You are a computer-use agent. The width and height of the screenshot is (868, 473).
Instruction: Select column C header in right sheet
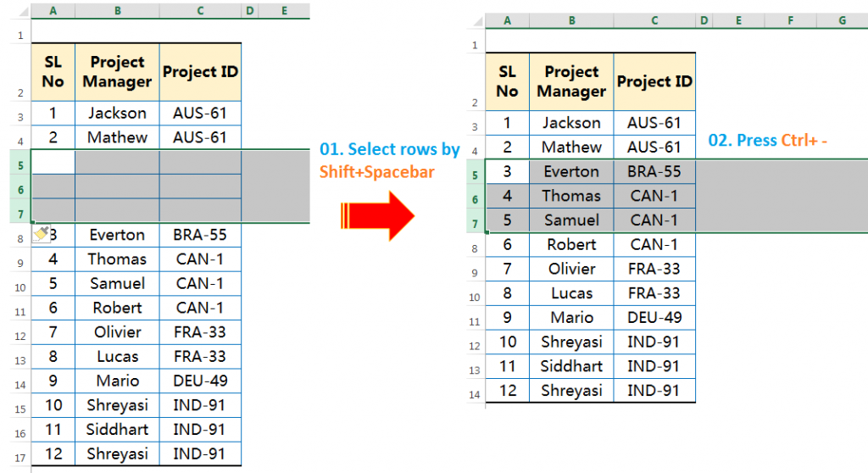[x=654, y=21]
